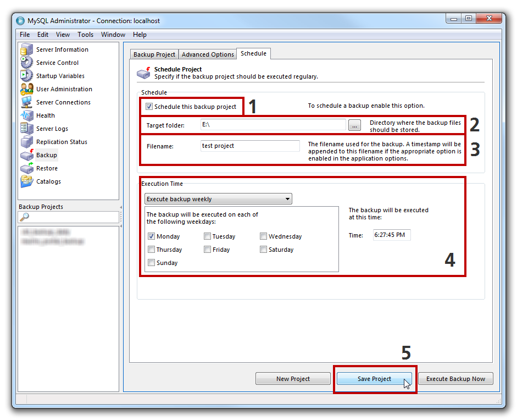Click the Catalogs icon in sidebar

[27, 181]
